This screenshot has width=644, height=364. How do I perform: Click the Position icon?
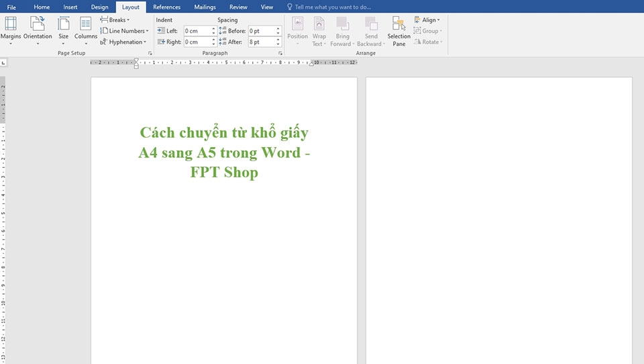point(297,24)
